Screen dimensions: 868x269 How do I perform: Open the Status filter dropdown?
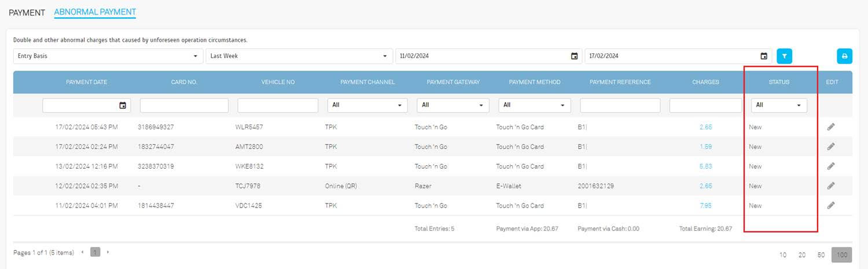pos(779,106)
